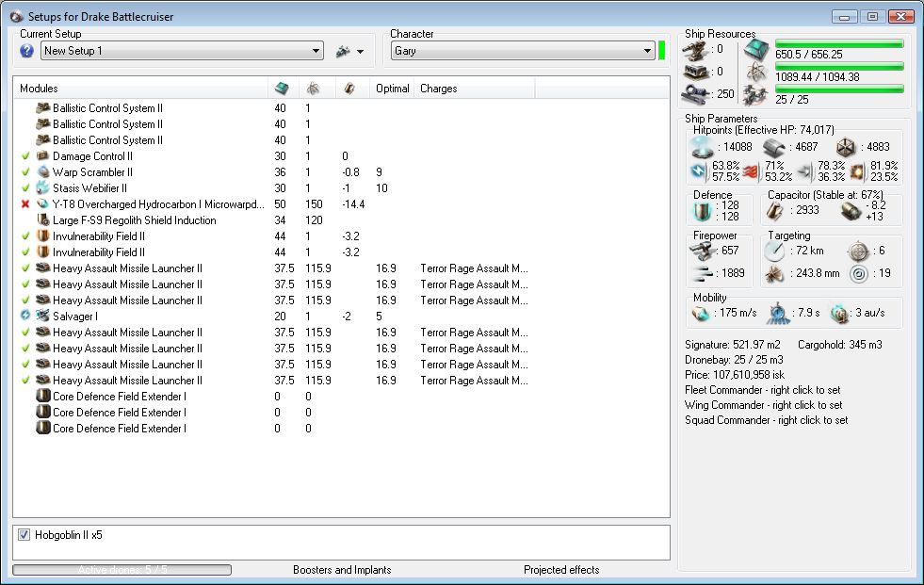The image size is (924, 585).
Task: Open the Boosters and Implants section
Action: [342, 570]
